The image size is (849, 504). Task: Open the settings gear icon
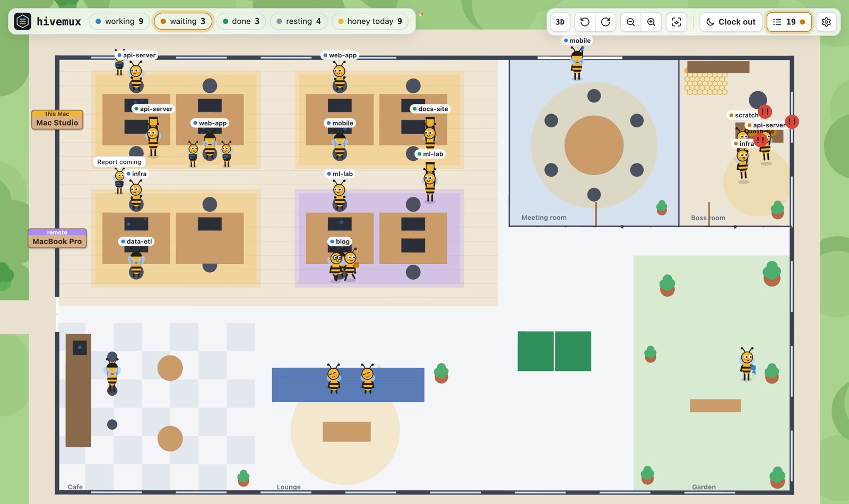point(826,22)
